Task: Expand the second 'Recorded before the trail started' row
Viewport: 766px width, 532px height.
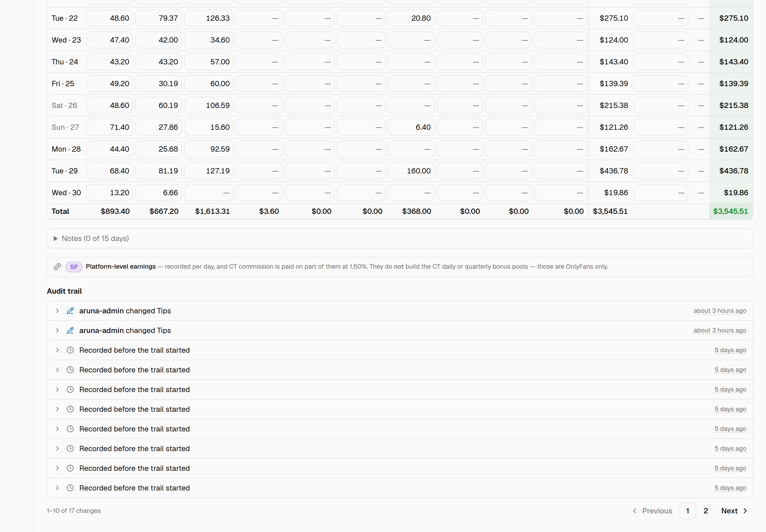Action: 57,370
